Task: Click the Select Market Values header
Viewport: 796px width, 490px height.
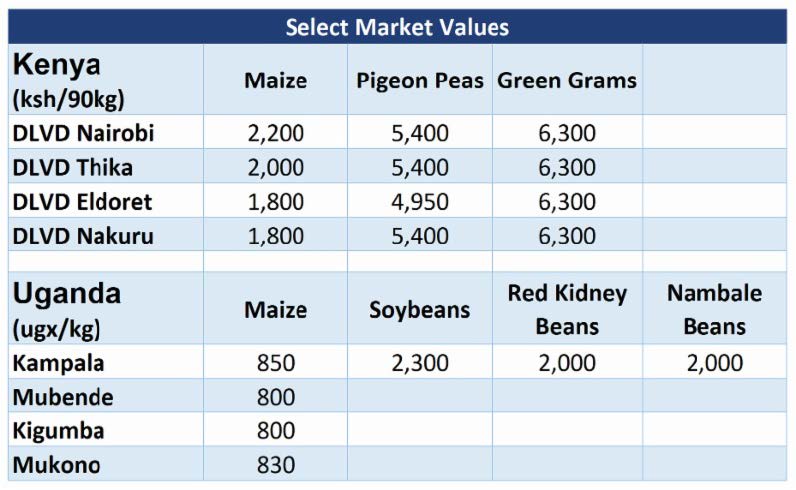Action: pos(397,27)
